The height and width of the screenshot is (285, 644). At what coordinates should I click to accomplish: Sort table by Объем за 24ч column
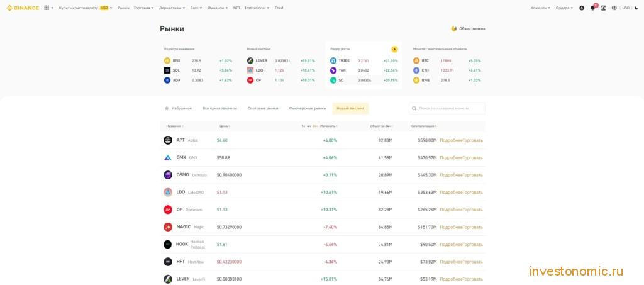pos(381,126)
